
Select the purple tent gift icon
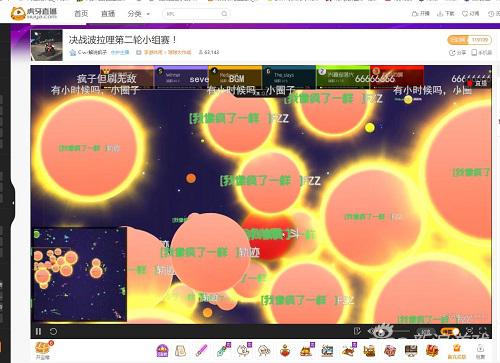point(162,351)
